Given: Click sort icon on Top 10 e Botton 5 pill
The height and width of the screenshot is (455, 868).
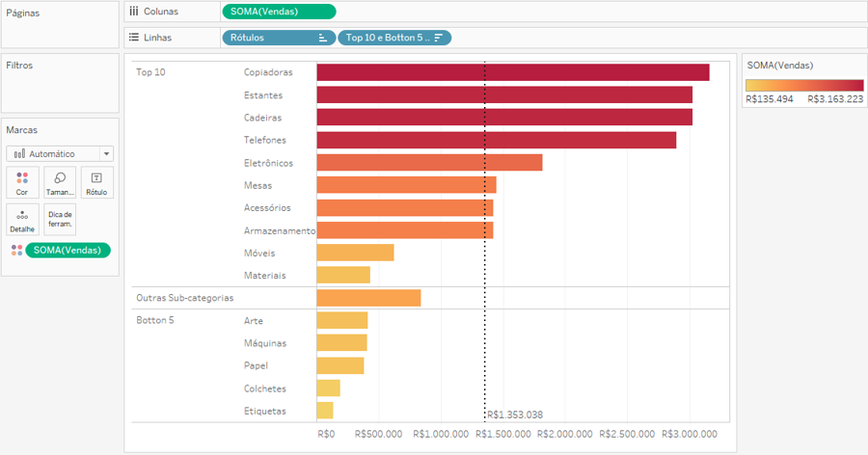Looking at the screenshot, I should pyautogui.click(x=439, y=38).
